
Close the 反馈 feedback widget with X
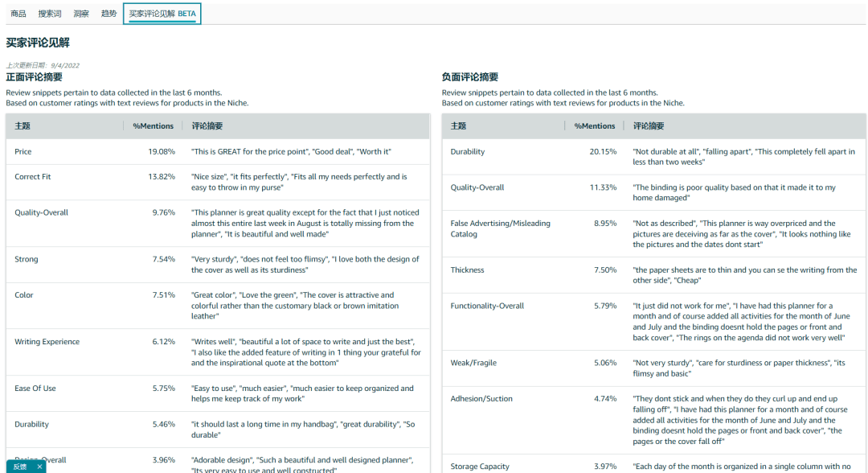coord(39,467)
